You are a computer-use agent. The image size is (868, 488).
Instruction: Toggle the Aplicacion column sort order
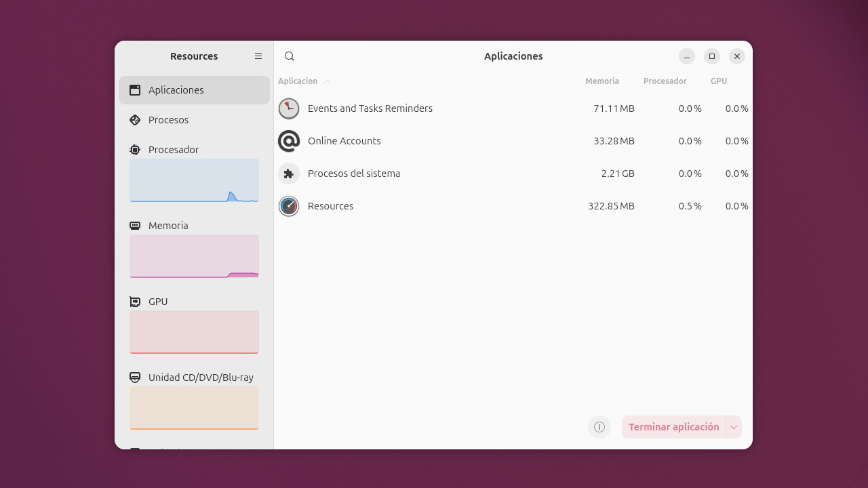tap(303, 81)
